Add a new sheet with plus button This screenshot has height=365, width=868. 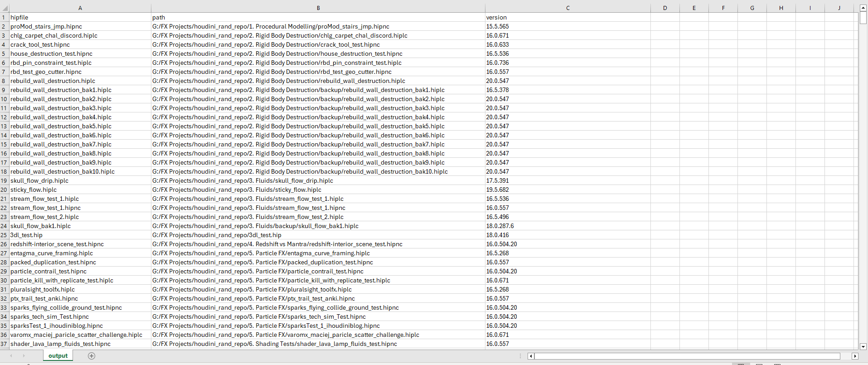[x=92, y=356]
